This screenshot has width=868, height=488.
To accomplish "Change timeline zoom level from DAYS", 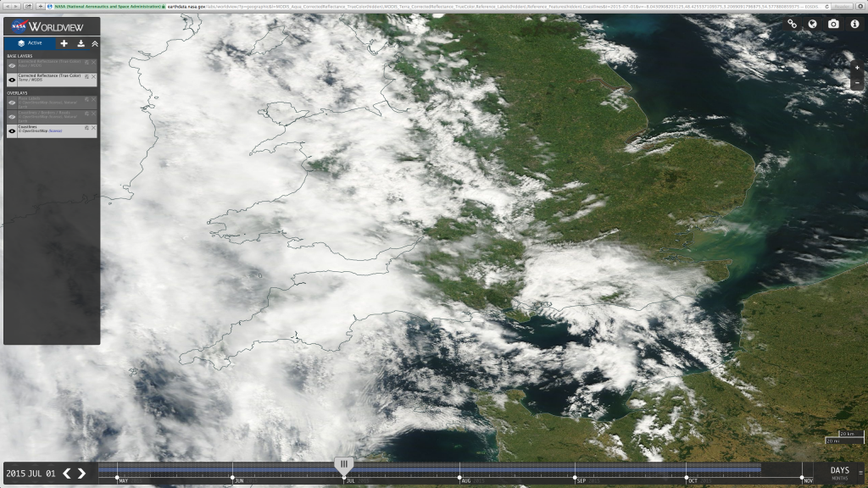I will 839,470.
